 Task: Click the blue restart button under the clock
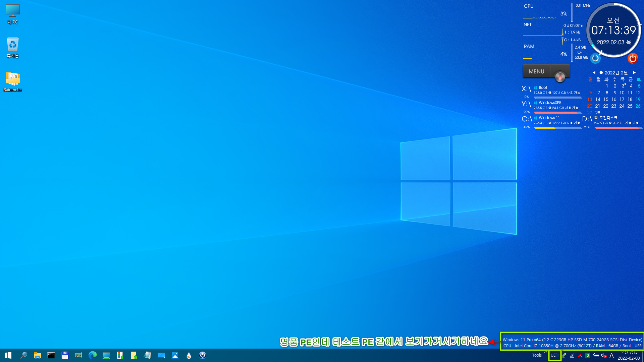click(x=595, y=58)
